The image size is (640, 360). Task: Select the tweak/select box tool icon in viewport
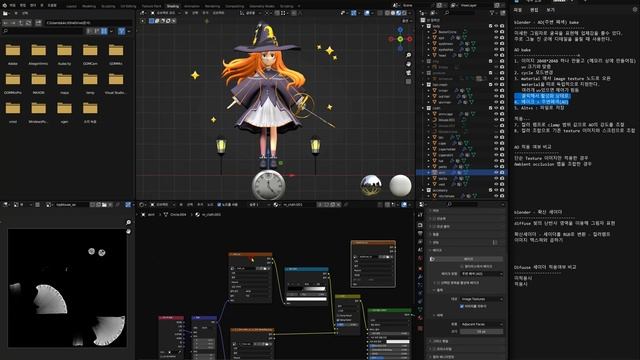tap(151, 21)
